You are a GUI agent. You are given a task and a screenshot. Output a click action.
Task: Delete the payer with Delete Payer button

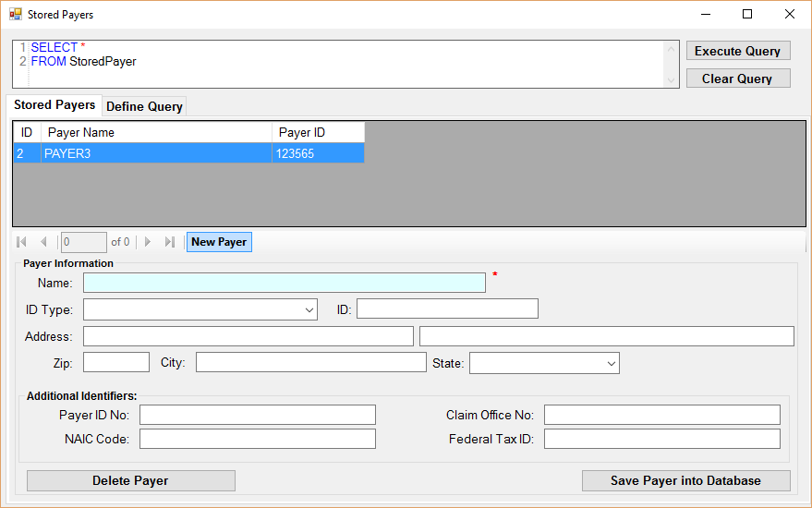point(130,480)
